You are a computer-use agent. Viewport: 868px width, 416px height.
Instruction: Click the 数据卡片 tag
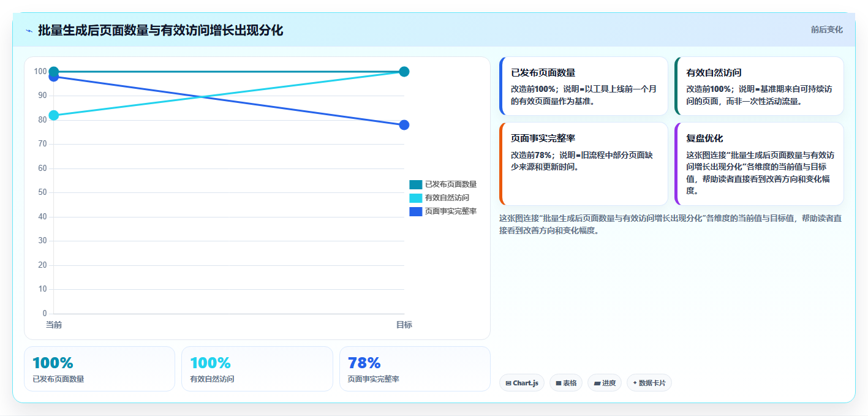click(649, 383)
